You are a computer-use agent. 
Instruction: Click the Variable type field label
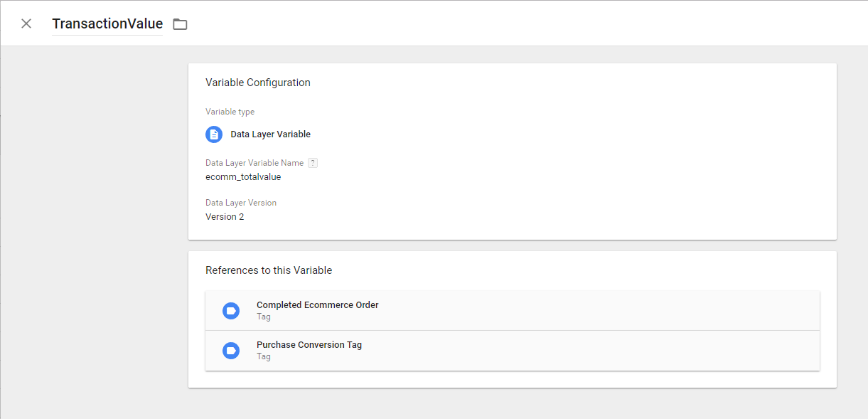click(230, 112)
